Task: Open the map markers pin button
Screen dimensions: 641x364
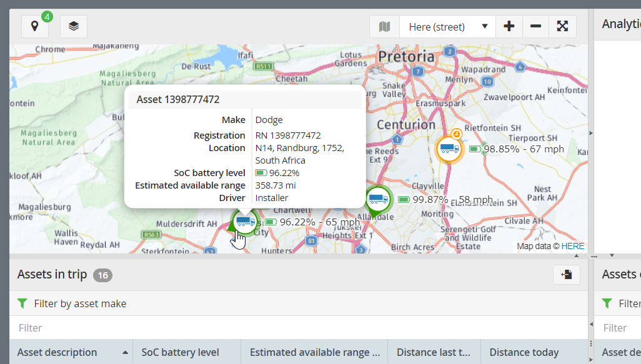Action: [35, 27]
